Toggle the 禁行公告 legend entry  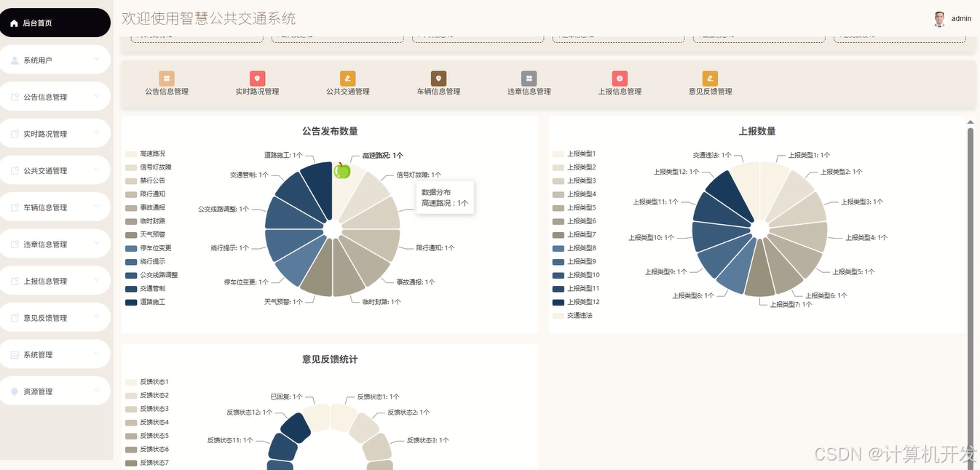click(146, 180)
